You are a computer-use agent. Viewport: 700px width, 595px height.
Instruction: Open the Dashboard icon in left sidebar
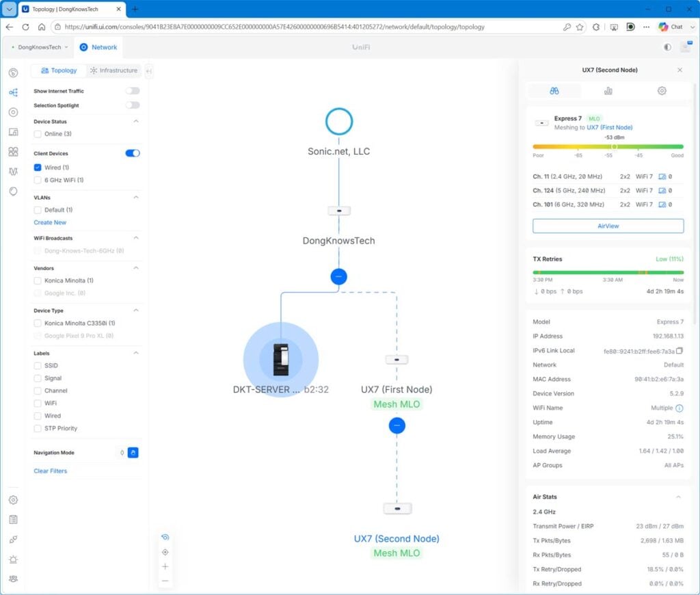point(14,72)
